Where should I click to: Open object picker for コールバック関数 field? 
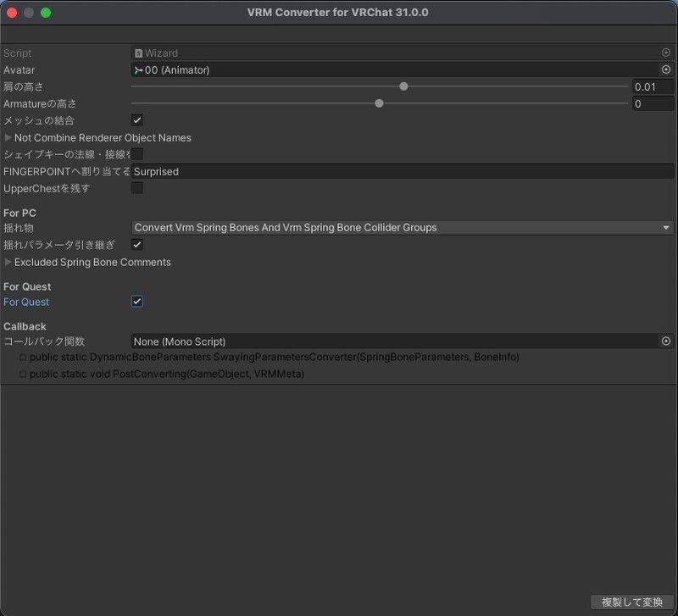click(x=666, y=341)
